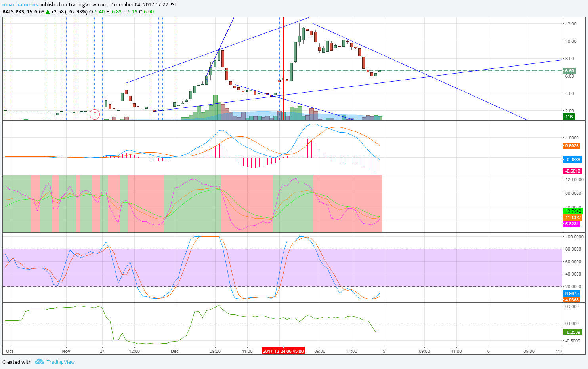Click the 11K volume label
Image resolution: width=588 pixels, height=369 pixels.
(569, 116)
